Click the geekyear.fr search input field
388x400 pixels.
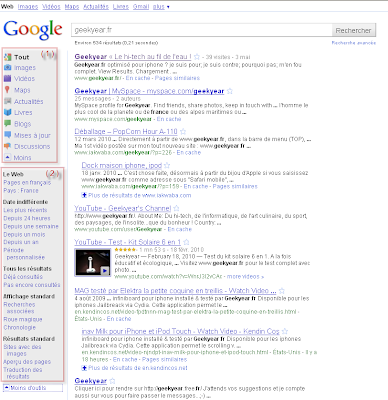click(201, 30)
